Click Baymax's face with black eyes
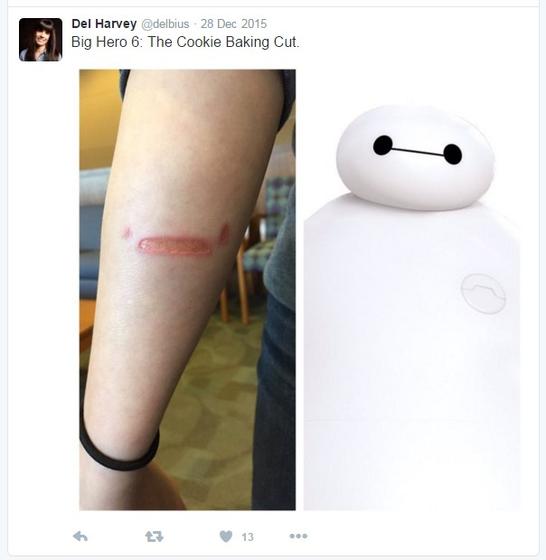This screenshot has width=546, height=560. click(x=416, y=157)
